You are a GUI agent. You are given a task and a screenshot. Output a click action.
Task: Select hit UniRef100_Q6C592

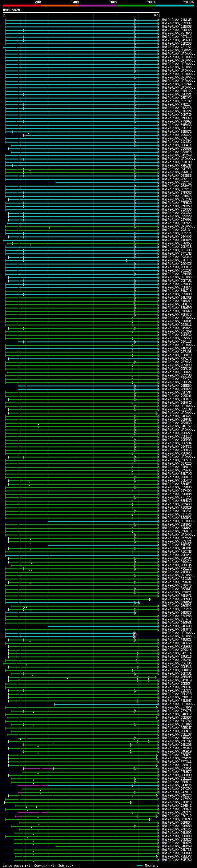pyautogui.click(x=177, y=606)
